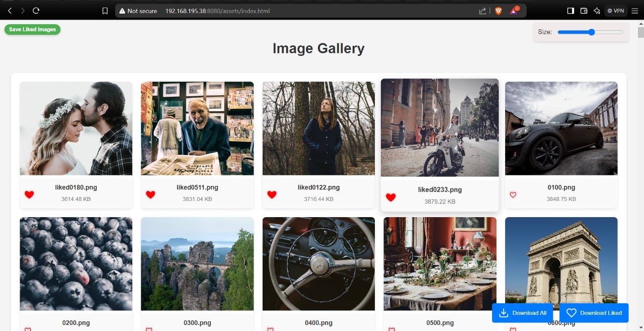Reload the page with the refresh icon
The image size is (644, 331).
point(36,11)
